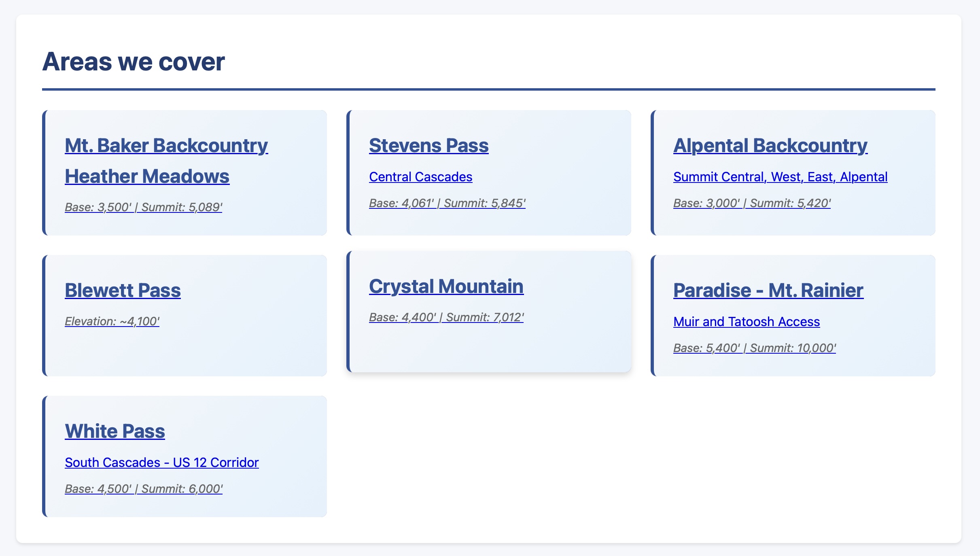Open the Mt. Baker Backcountry link

tap(166, 146)
